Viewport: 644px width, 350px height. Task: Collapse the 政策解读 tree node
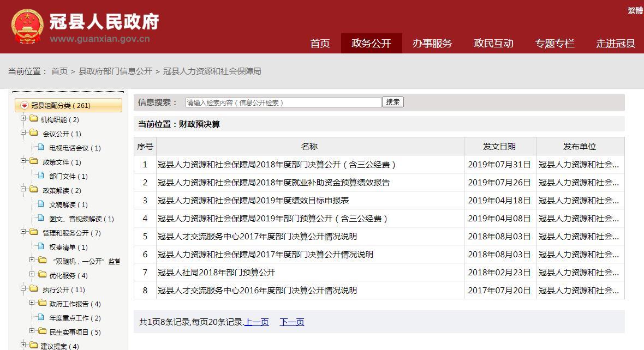point(23,190)
